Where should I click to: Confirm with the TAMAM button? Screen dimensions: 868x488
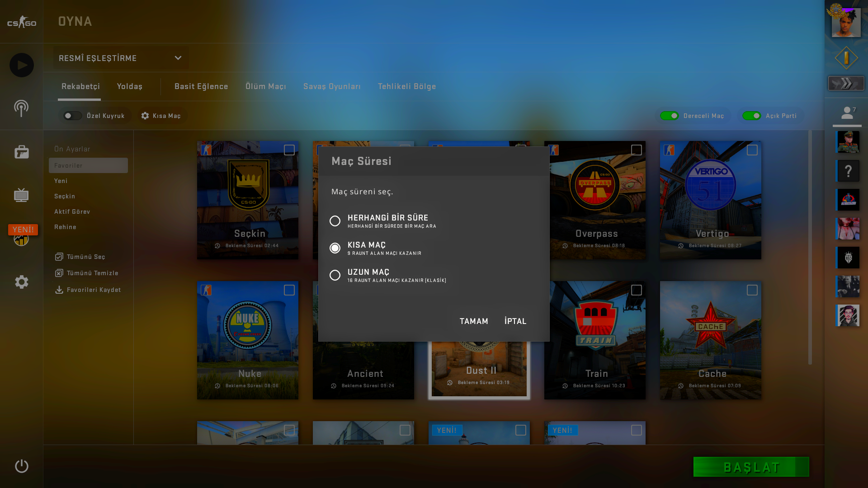[x=473, y=321]
